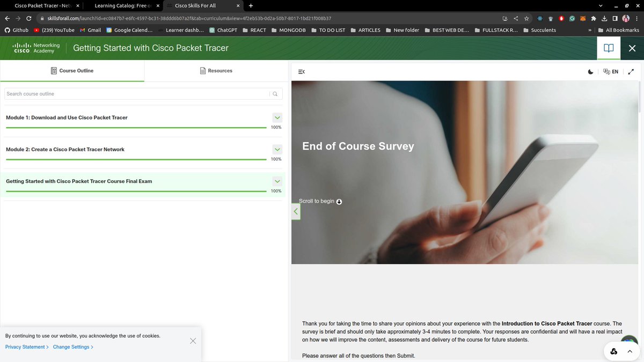The height and width of the screenshot is (362, 644).
Task: Open the Succulents bookmarks folder
Action: pyautogui.click(x=540, y=30)
